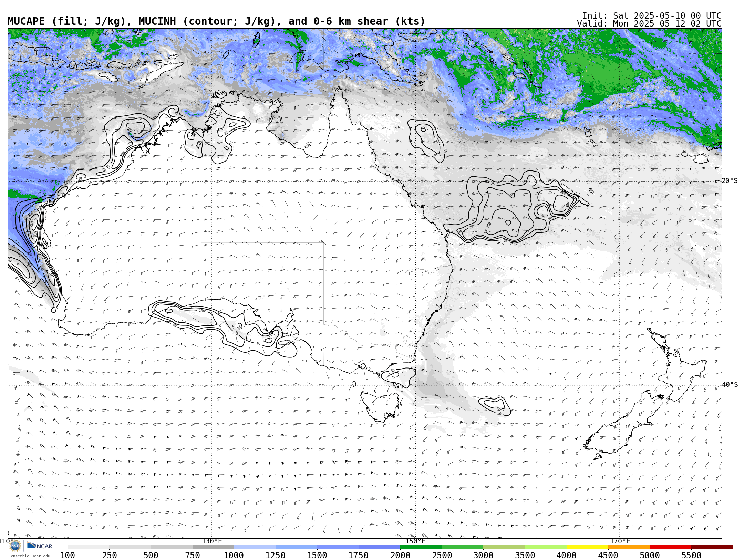
Task: Click the colorbar tick label 5000
Action: pos(650,556)
